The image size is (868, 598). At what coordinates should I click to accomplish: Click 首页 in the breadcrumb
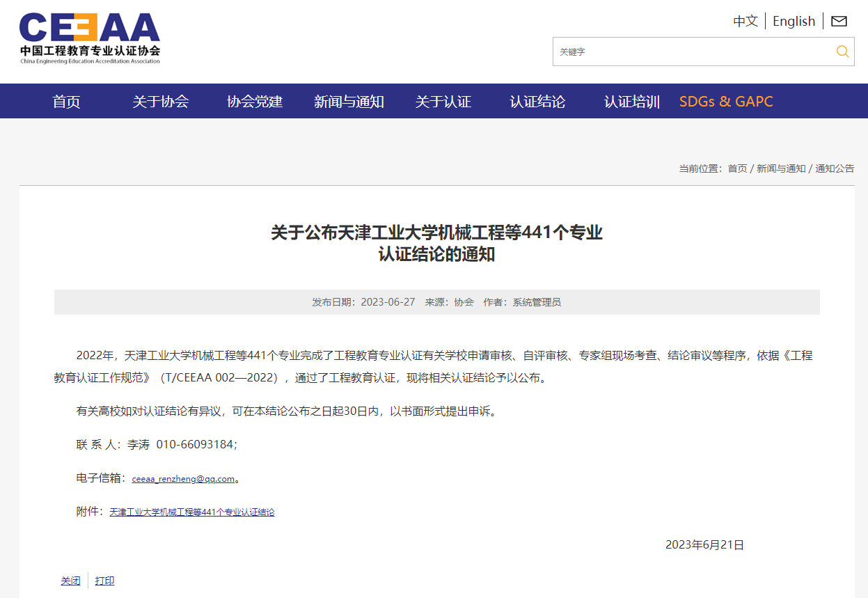coord(737,168)
